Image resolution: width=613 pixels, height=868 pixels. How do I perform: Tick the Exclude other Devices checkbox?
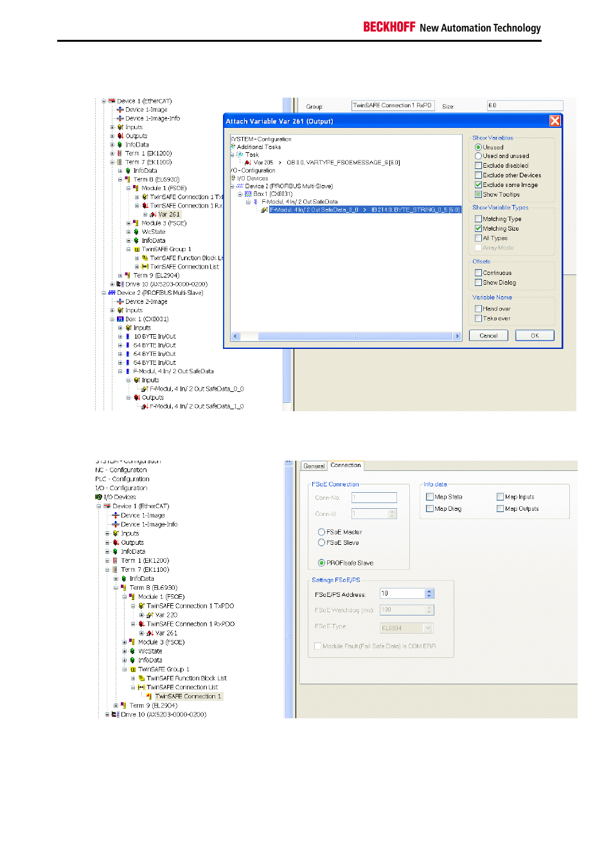tap(478, 175)
